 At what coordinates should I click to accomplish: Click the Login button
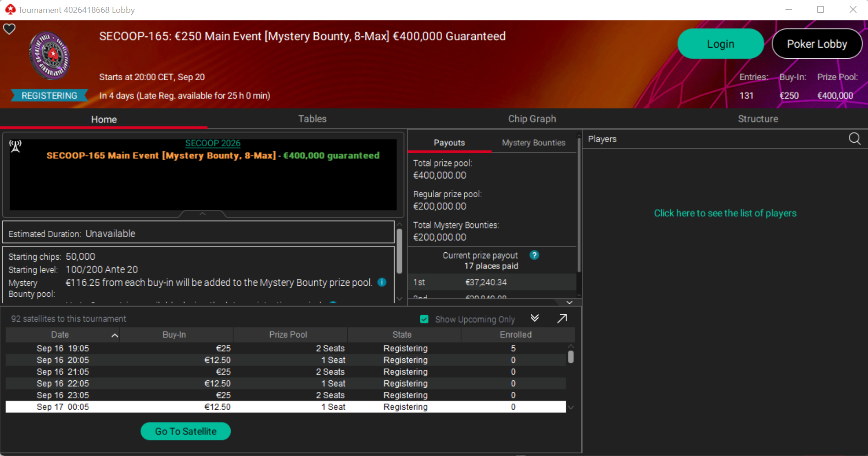pos(720,44)
